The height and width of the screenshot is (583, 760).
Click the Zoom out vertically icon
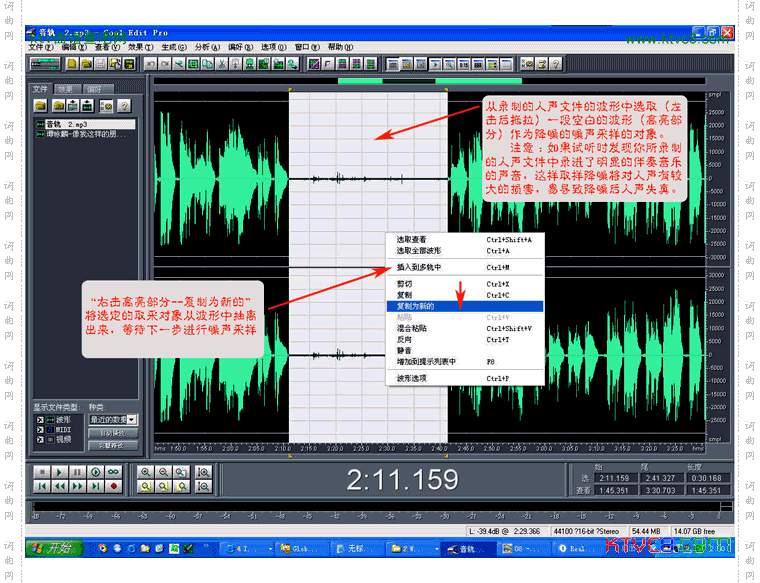click(204, 486)
